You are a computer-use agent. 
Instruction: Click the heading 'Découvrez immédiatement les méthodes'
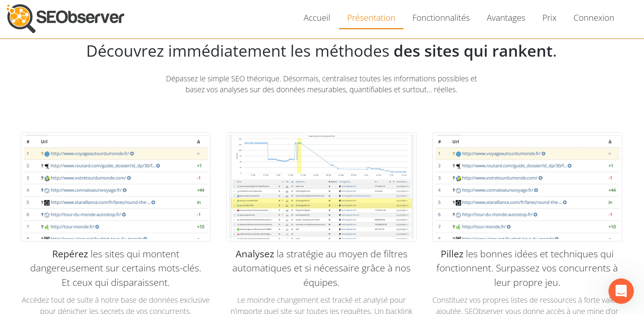tap(321, 51)
